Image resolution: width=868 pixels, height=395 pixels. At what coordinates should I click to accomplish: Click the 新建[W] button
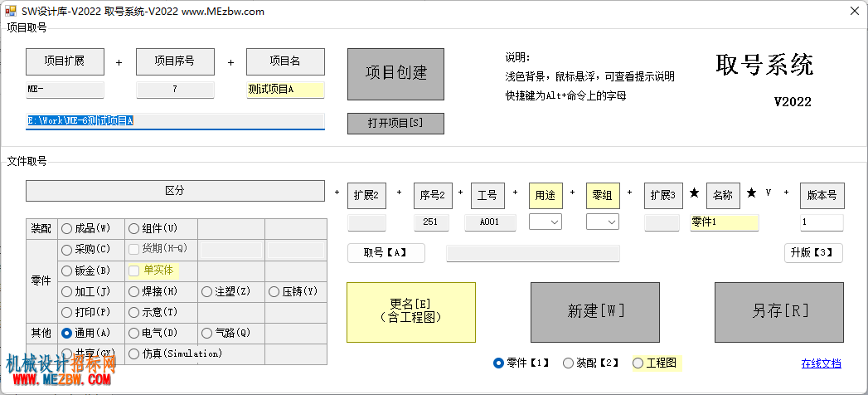595,312
